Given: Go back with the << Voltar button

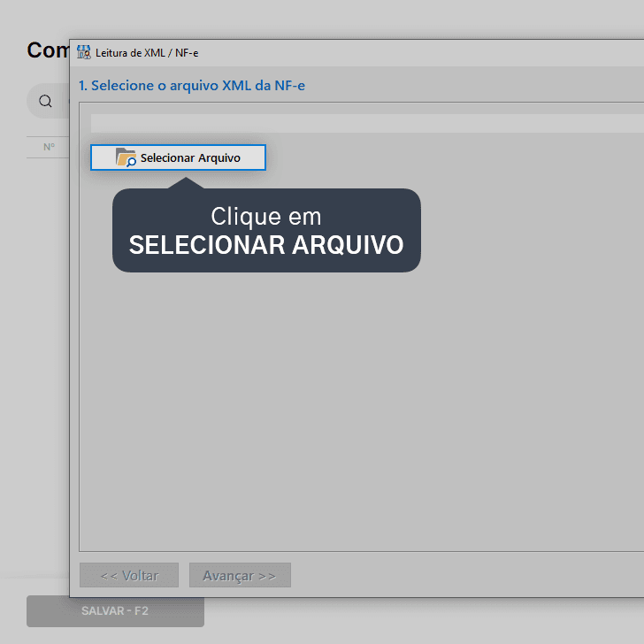Looking at the screenshot, I should tap(129, 575).
